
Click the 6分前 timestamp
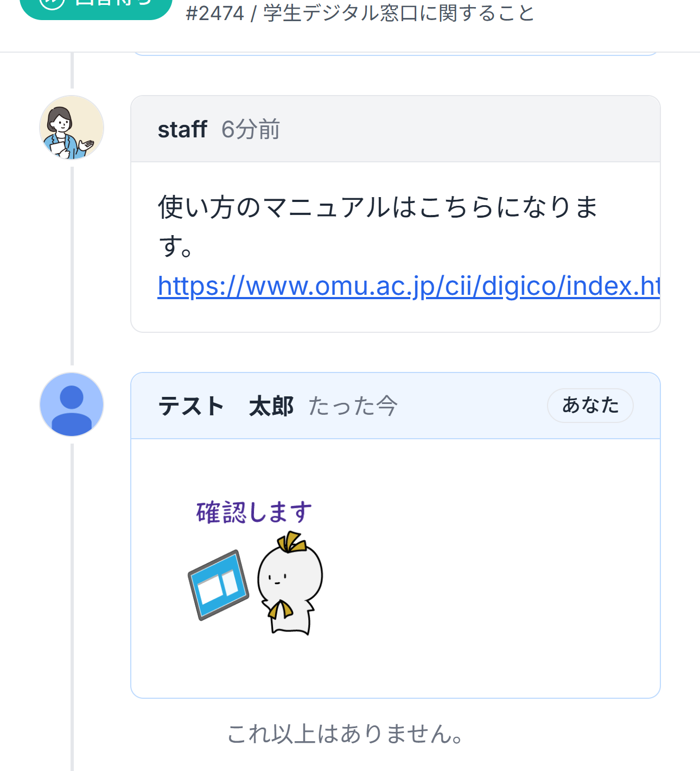pos(250,130)
